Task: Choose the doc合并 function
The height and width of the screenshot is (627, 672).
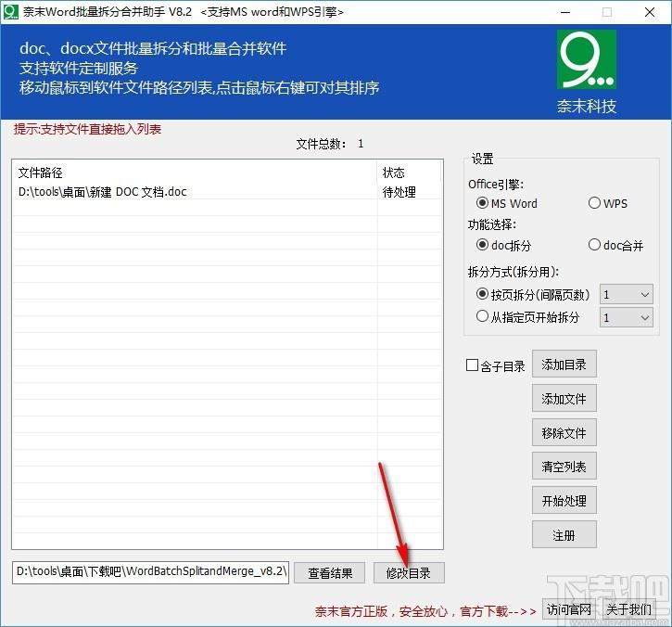Action: tap(615, 245)
